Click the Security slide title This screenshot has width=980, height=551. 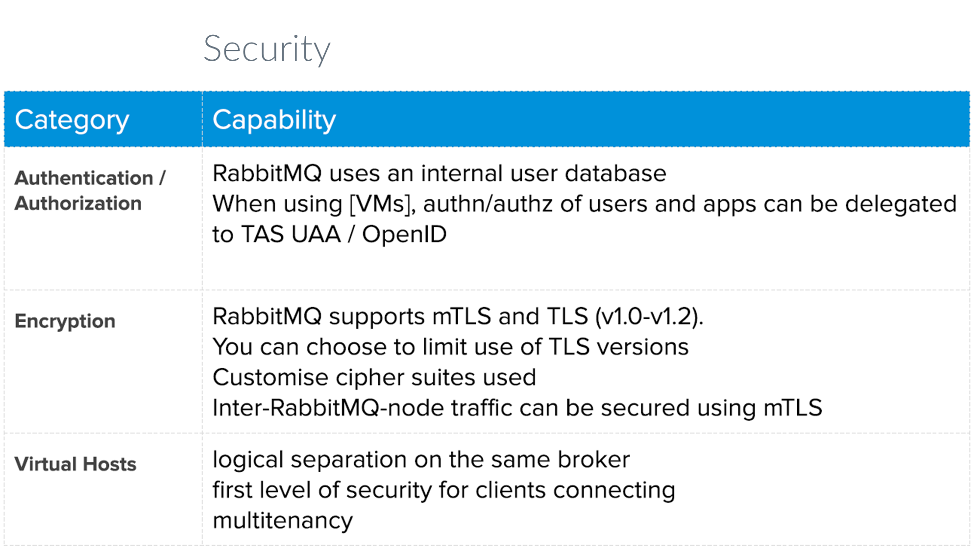point(267,49)
